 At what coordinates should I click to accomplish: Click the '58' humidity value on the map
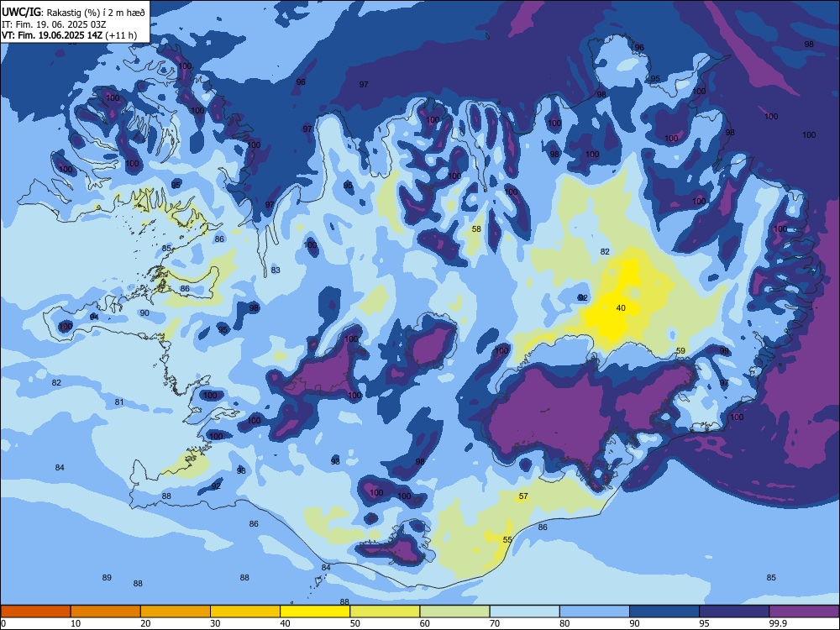coord(476,229)
